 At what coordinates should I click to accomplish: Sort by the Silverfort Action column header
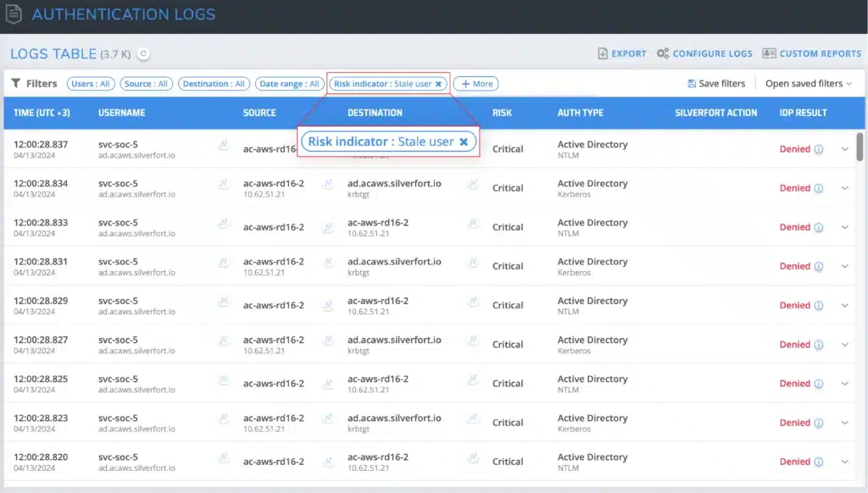pyautogui.click(x=715, y=113)
